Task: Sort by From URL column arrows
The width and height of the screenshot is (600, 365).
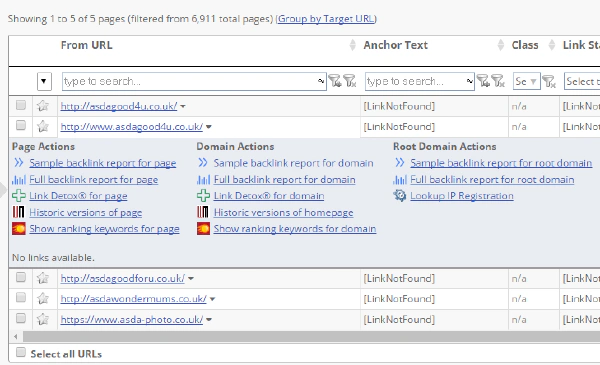Action: (x=352, y=45)
